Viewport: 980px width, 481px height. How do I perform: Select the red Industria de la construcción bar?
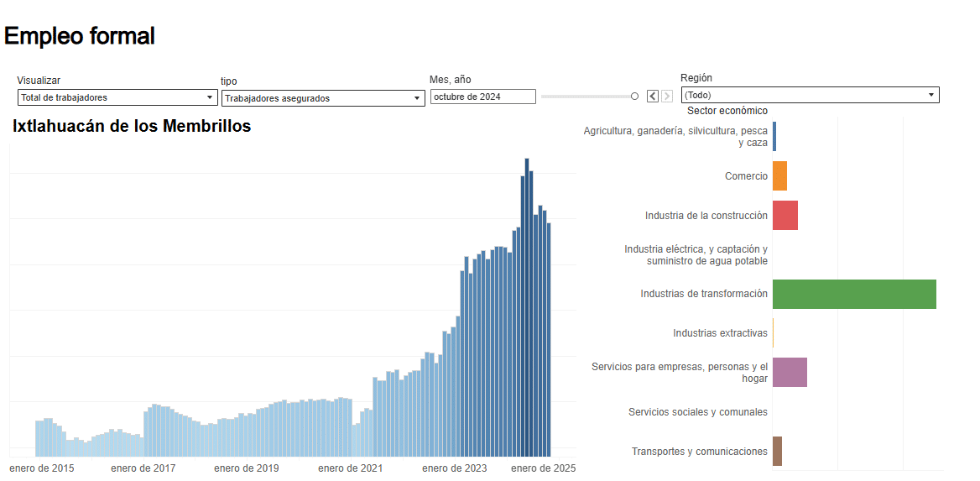(785, 215)
